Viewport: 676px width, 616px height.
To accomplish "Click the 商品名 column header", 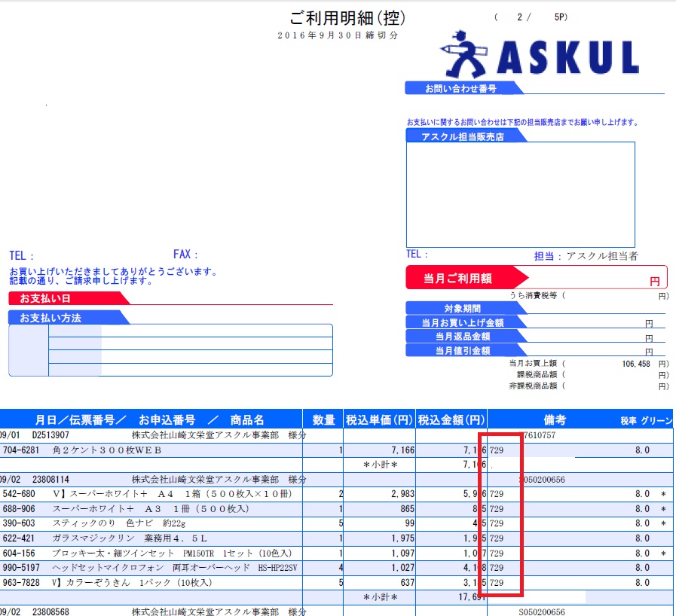I will coord(246,419).
